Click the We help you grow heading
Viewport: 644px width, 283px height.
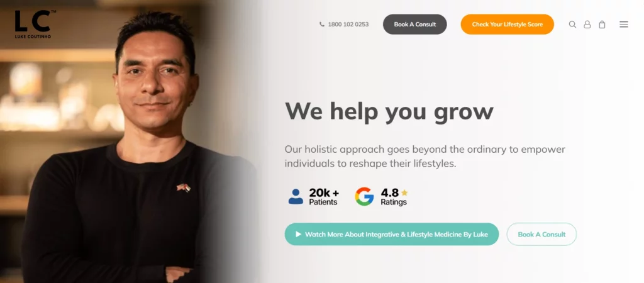coord(389,111)
